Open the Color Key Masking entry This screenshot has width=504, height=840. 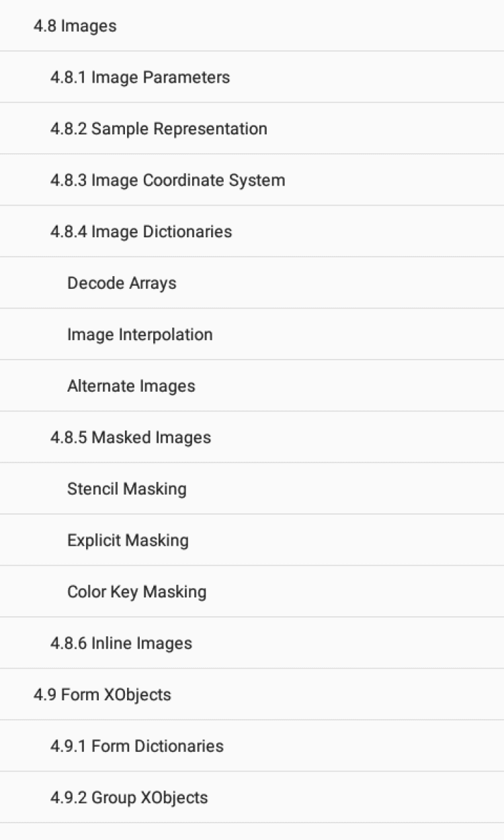coord(136,591)
